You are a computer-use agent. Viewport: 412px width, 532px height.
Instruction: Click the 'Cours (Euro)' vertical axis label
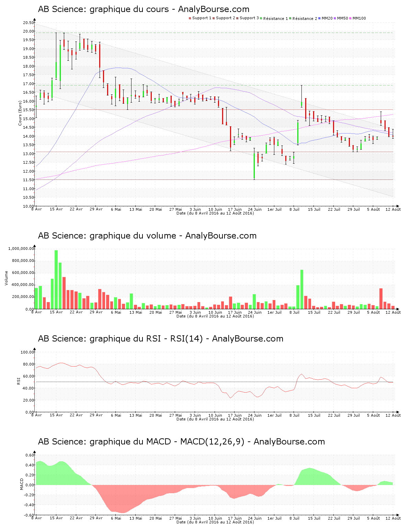[x=20, y=113]
